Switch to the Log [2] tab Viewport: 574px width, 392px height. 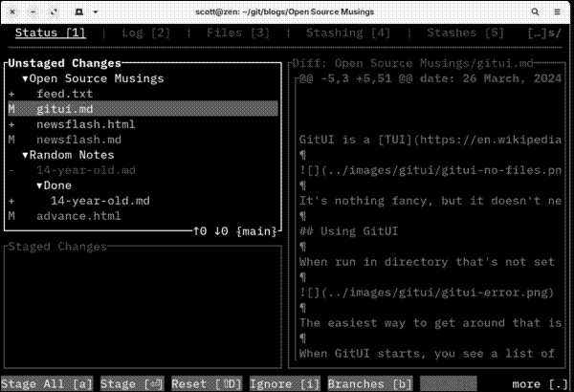(145, 33)
